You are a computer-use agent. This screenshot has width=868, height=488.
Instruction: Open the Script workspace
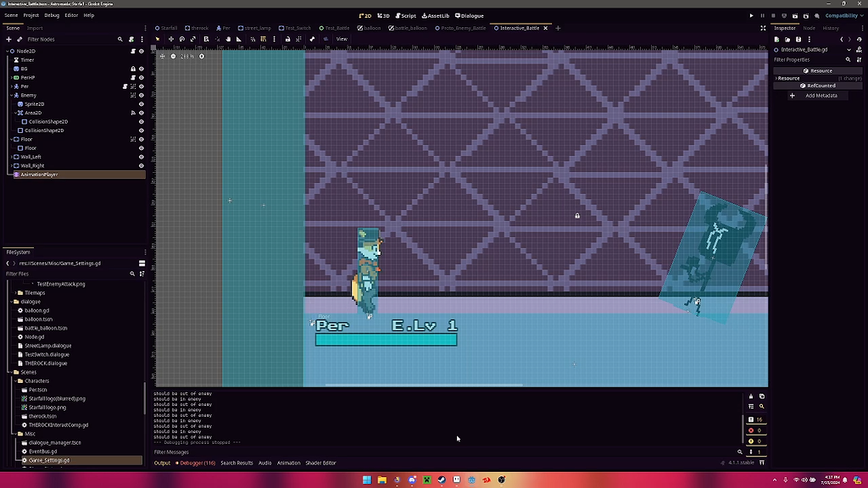click(408, 15)
